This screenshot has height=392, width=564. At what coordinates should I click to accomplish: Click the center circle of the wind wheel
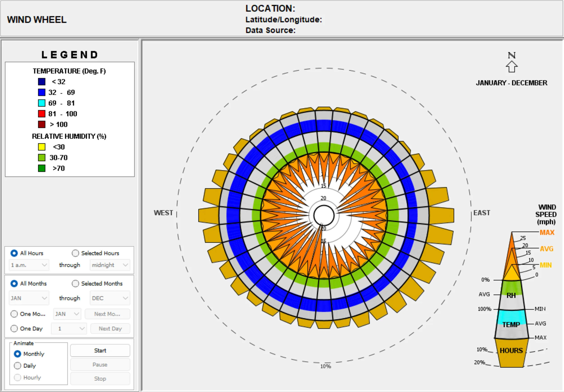click(324, 215)
